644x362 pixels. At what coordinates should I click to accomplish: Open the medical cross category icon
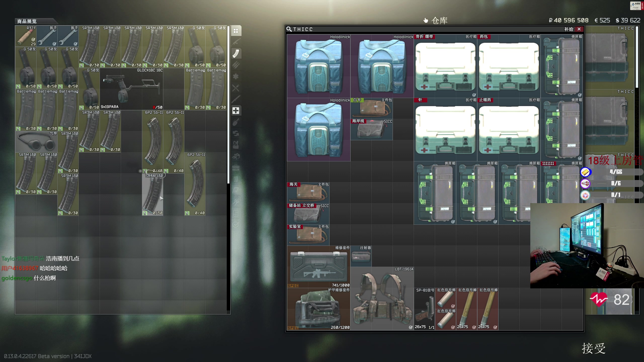236,111
